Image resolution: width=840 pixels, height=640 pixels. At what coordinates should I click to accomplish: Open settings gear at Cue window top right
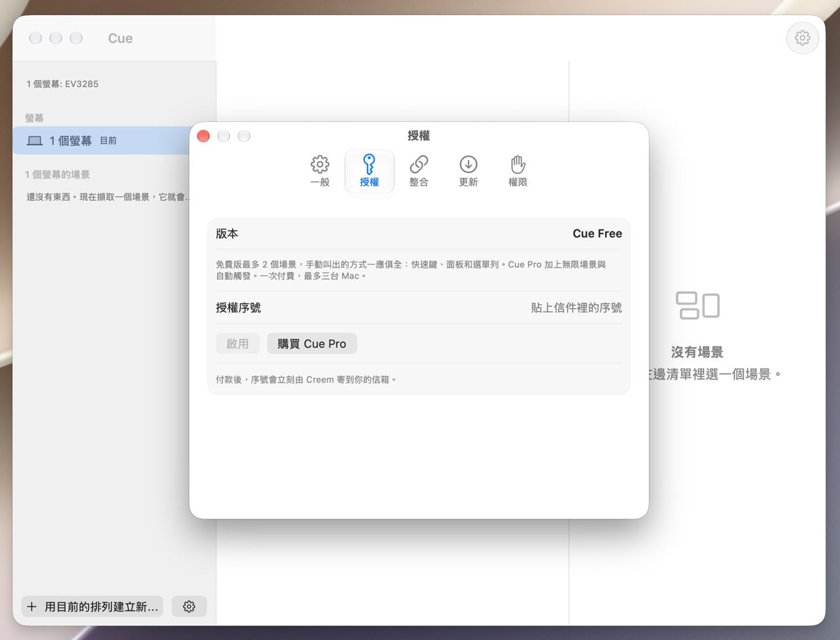802,38
